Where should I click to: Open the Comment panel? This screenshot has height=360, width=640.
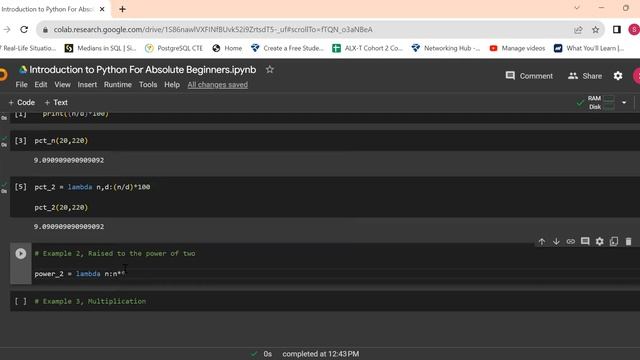click(x=529, y=76)
